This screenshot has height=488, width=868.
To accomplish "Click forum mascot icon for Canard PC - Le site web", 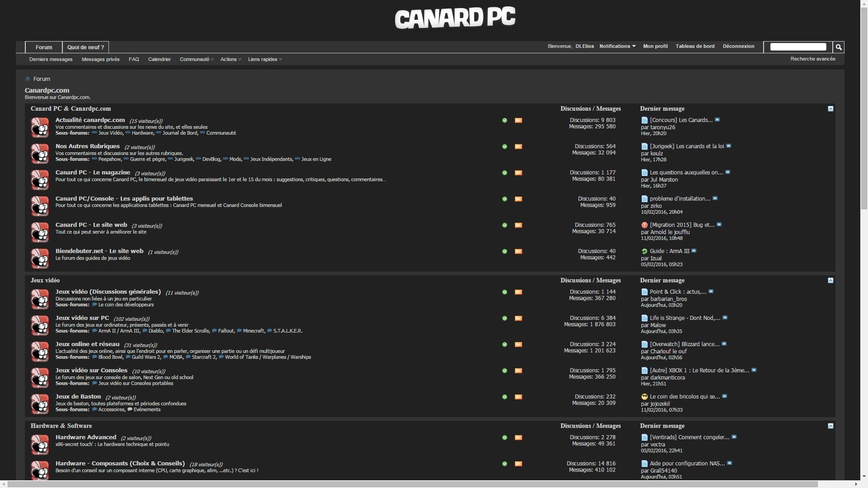I will pos(40,232).
